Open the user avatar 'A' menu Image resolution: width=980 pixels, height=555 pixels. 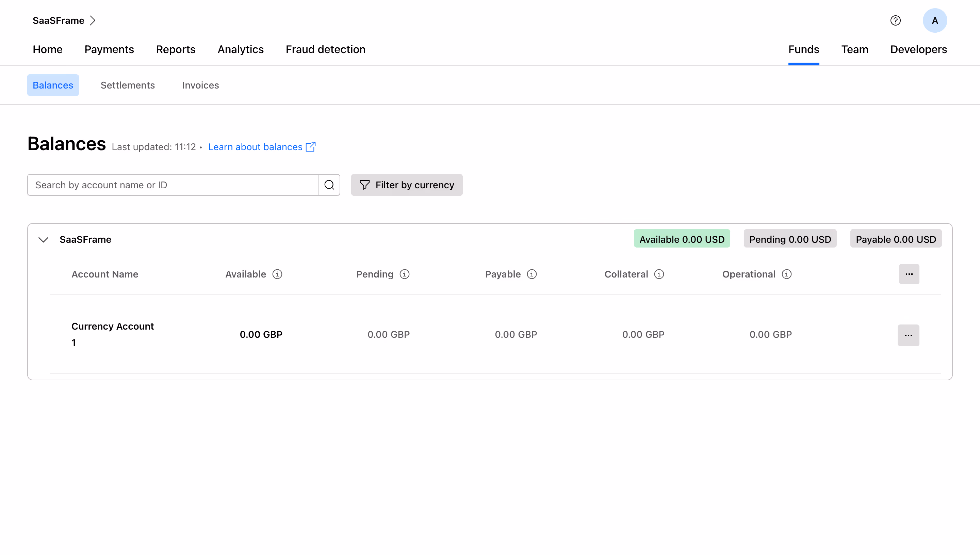935,20
